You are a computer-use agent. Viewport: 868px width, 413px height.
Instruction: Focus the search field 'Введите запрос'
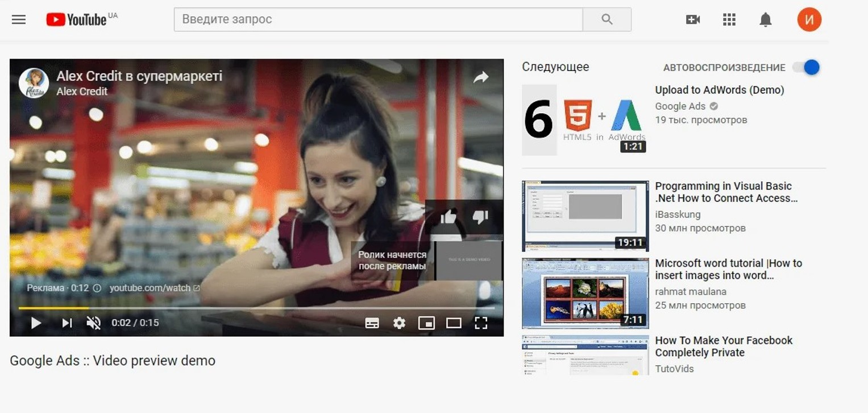point(378,19)
